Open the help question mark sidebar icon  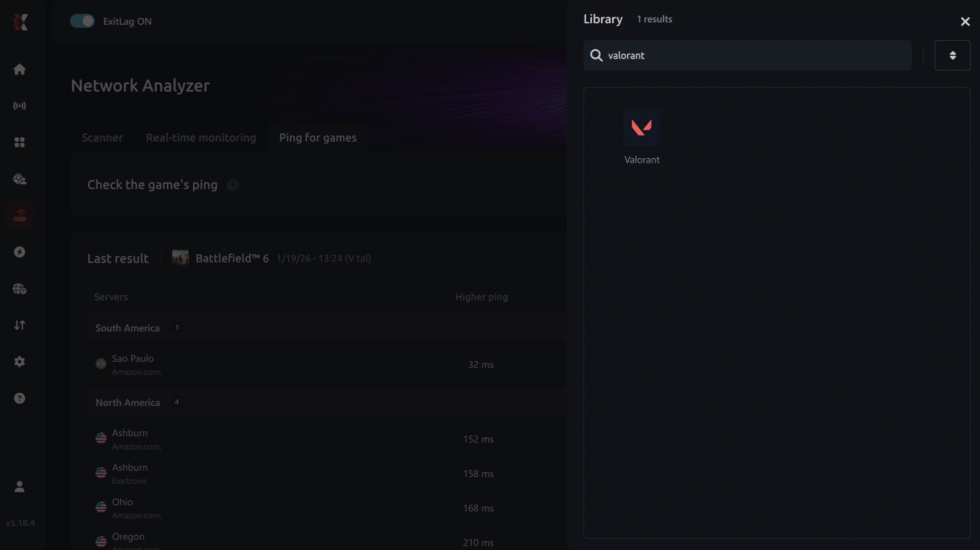[20, 398]
